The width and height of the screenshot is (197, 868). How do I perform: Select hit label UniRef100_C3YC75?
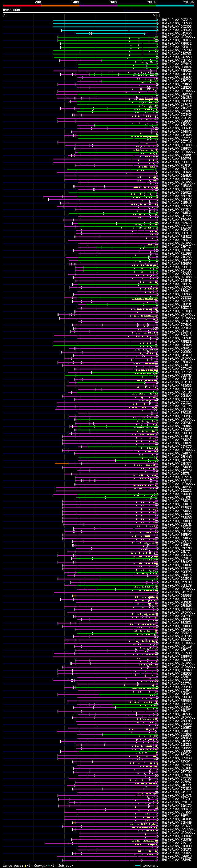177,446
